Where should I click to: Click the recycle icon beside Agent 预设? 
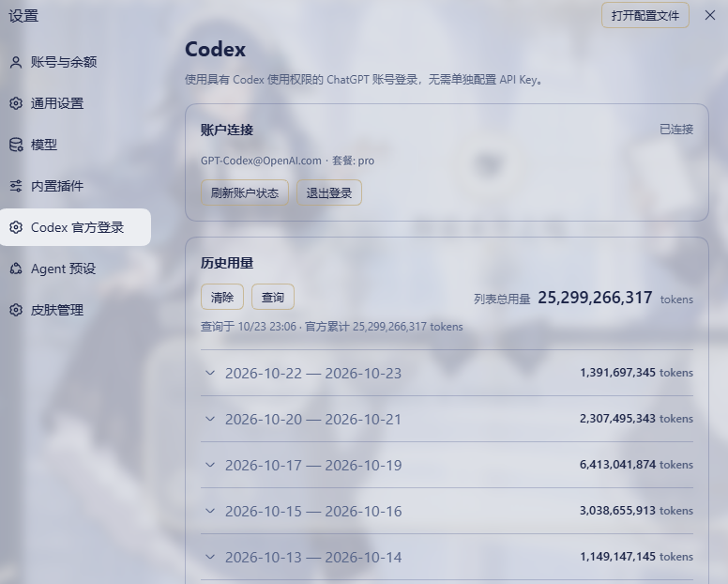click(16, 269)
